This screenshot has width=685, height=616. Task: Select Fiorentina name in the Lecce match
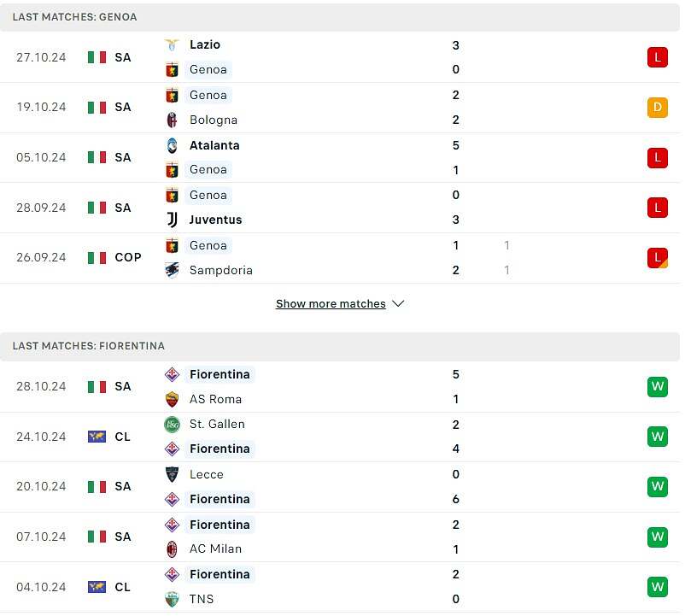point(220,499)
